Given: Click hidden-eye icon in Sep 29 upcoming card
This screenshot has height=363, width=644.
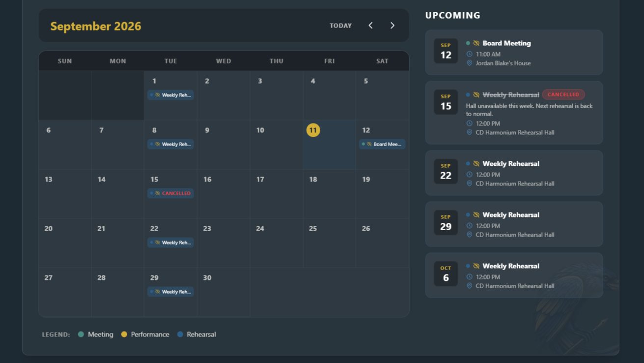Looking at the screenshot, I should pos(476,215).
